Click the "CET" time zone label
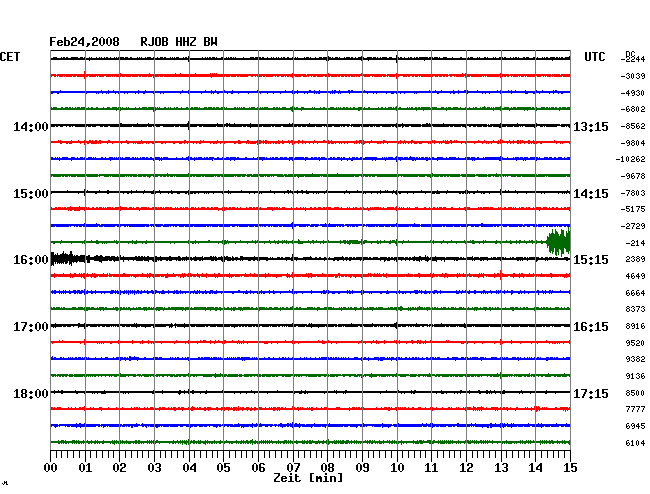The width and height of the screenshot is (650, 494). pos(10,57)
